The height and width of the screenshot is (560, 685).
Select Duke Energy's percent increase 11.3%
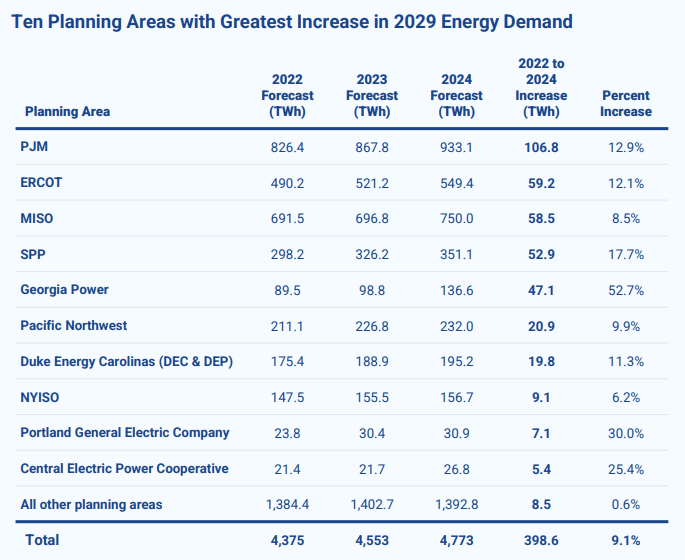tap(626, 362)
